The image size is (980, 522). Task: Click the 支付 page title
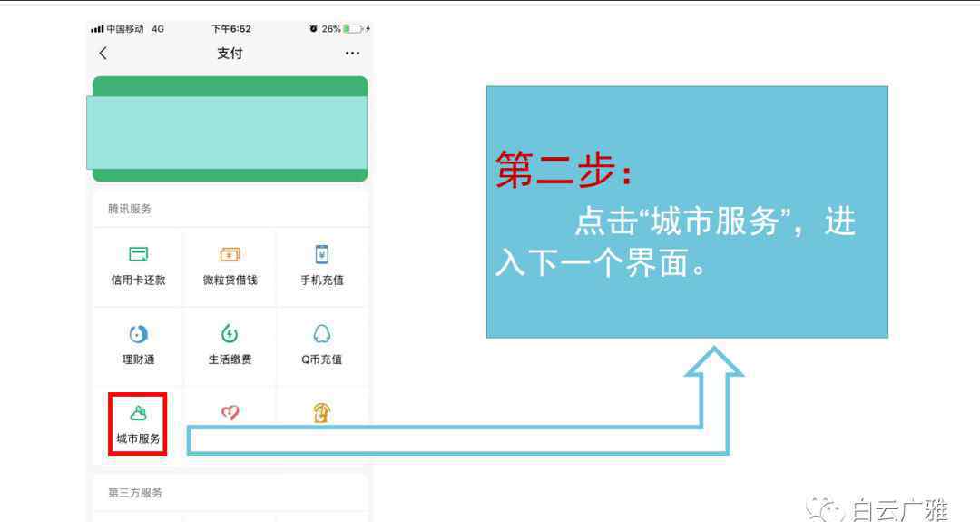click(x=230, y=54)
